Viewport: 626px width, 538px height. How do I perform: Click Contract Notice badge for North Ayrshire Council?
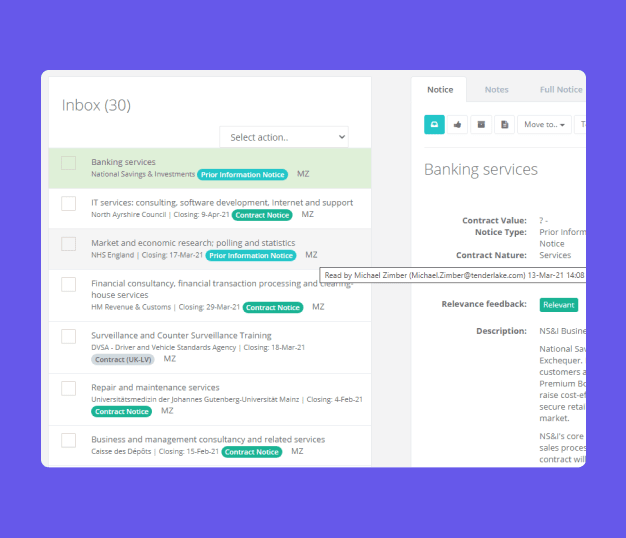[x=262, y=215]
